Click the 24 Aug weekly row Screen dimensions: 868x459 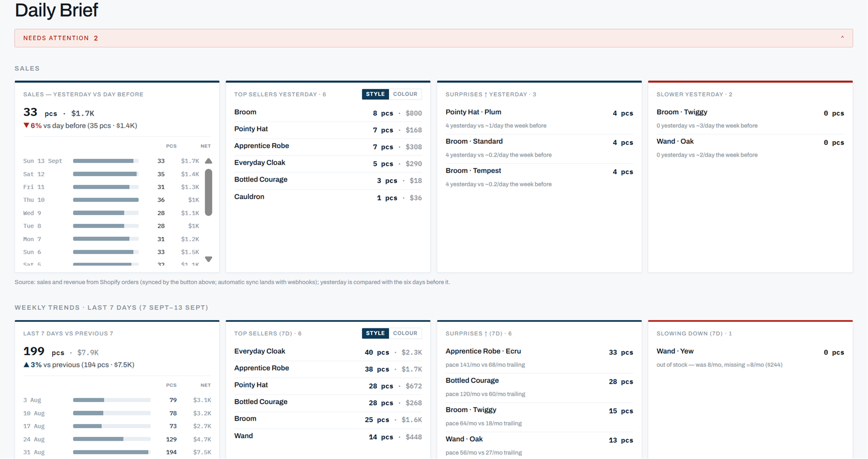pos(117,439)
